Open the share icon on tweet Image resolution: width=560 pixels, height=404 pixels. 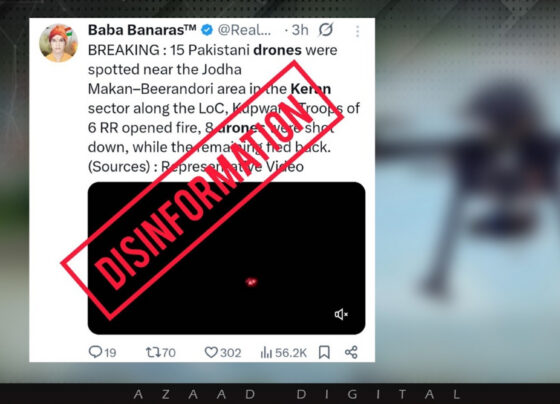[351, 352]
